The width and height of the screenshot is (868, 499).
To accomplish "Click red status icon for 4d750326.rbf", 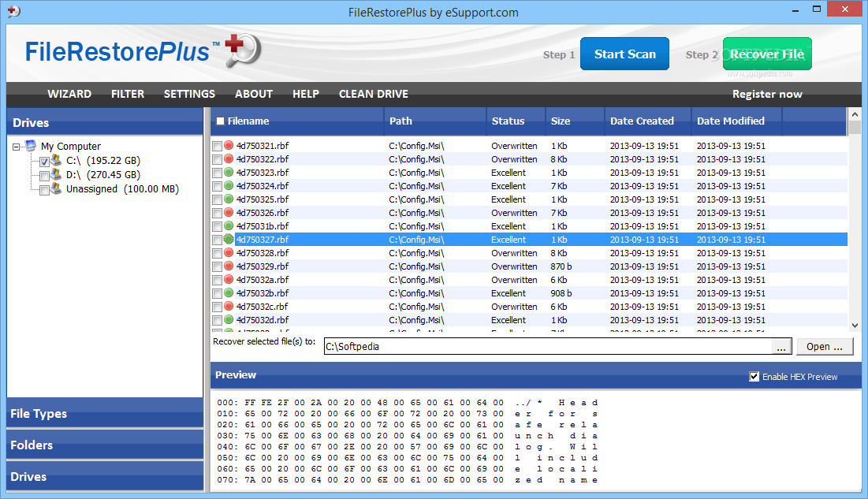I will tap(229, 212).
